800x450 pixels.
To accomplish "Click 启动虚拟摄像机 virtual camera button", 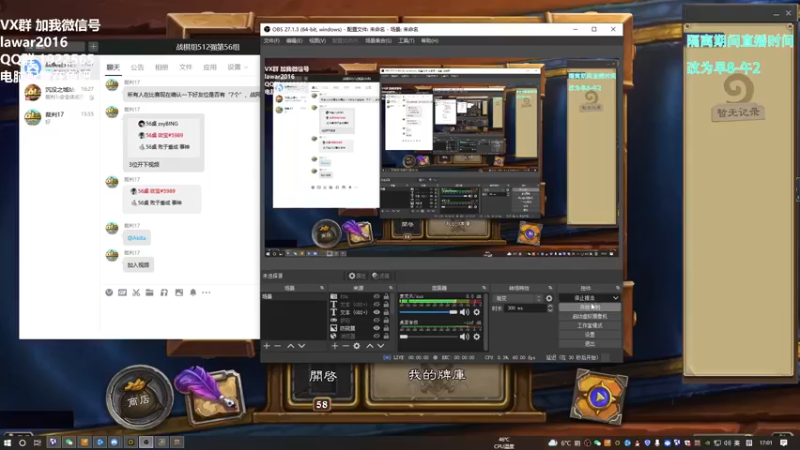I will coord(590,316).
